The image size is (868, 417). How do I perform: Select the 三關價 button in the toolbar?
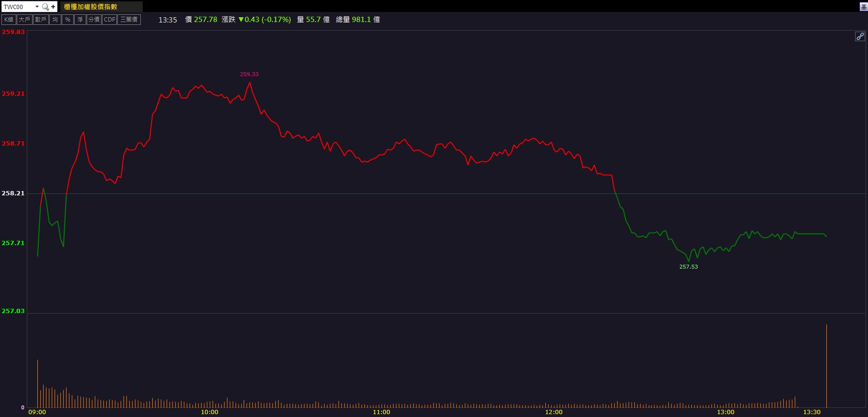[129, 20]
